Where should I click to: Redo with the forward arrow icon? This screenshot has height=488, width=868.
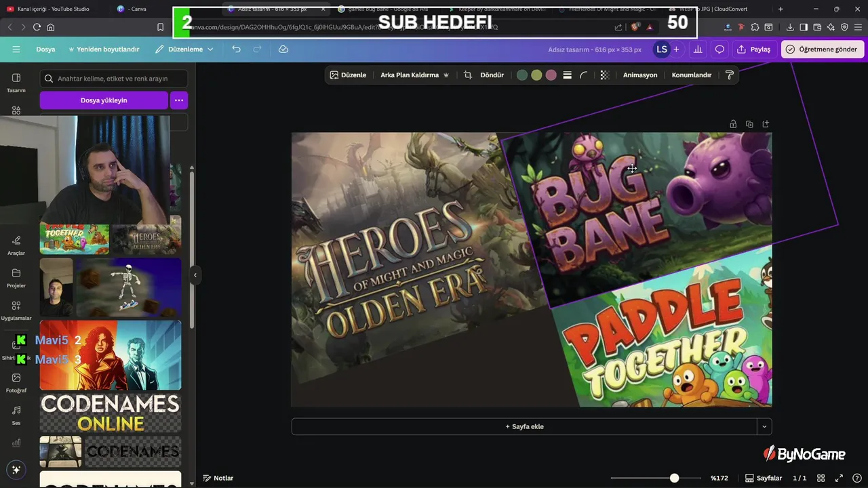[x=257, y=49]
